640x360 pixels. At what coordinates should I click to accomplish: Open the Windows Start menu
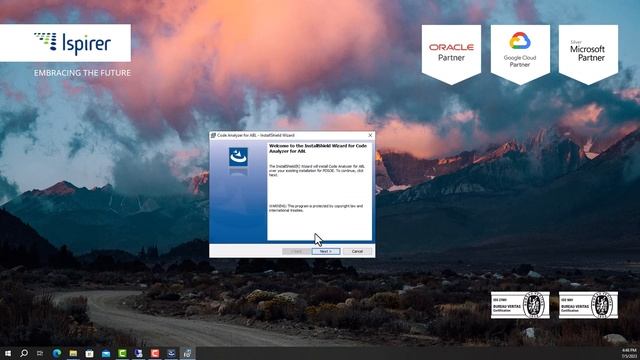[8, 353]
